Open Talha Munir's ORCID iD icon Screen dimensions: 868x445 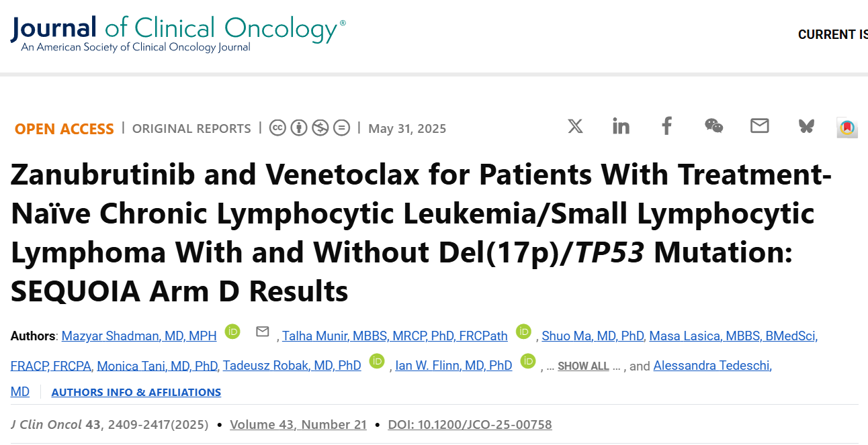523,332
